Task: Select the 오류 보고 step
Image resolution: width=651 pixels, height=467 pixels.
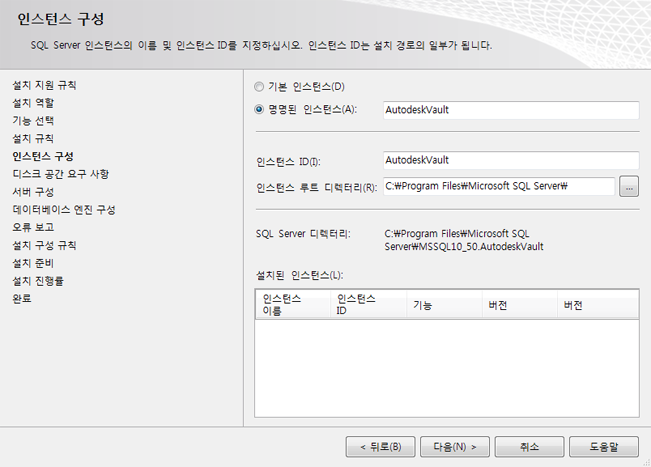Action: point(33,227)
